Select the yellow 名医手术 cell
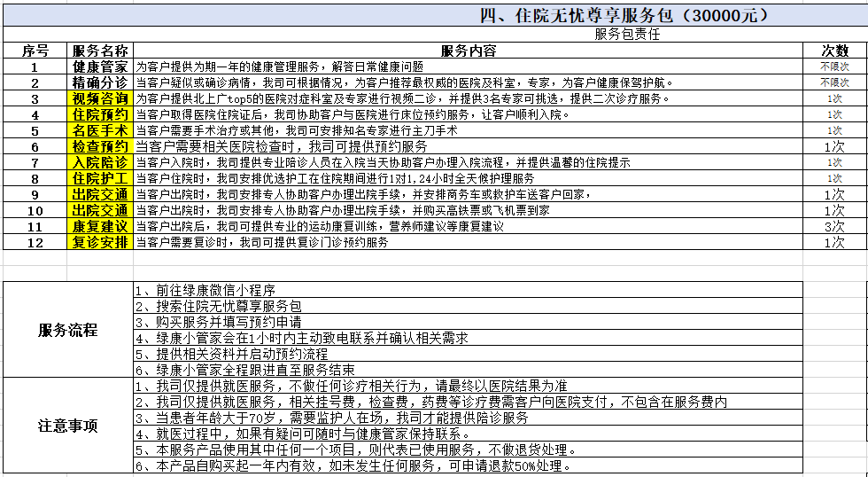The width and height of the screenshot is (868, 477). (100, 130)
